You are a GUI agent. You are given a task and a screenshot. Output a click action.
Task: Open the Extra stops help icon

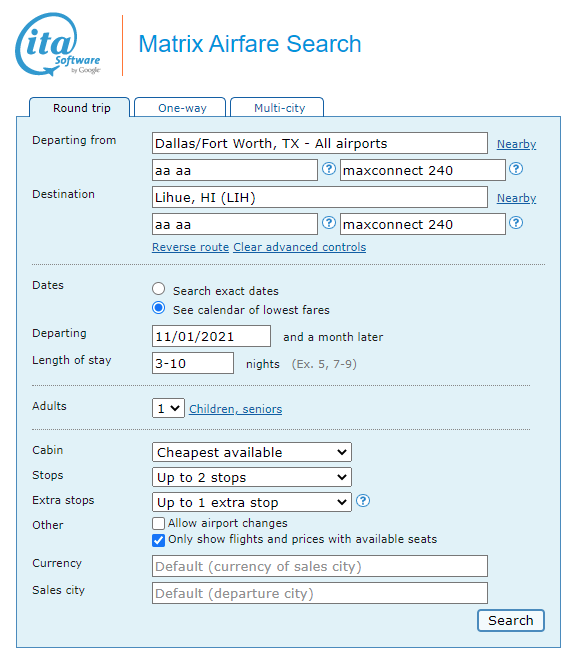(363, 501)
